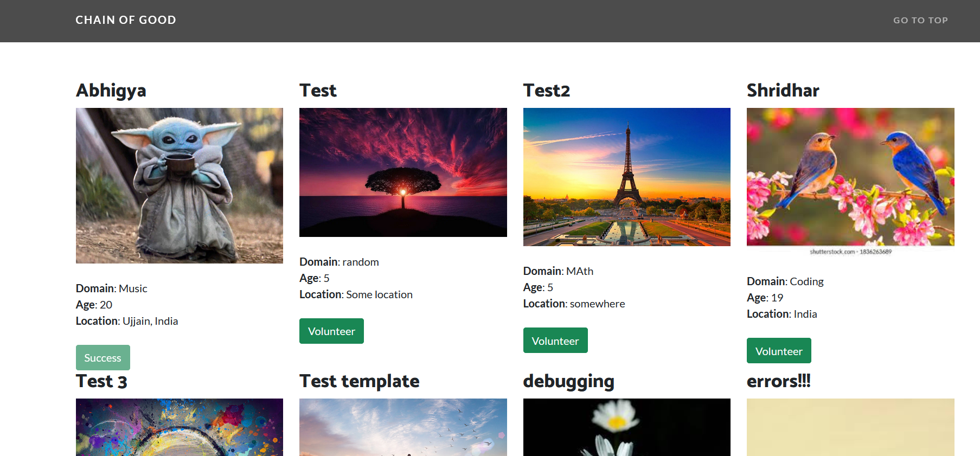Select the Test template heading

point(360,381)
